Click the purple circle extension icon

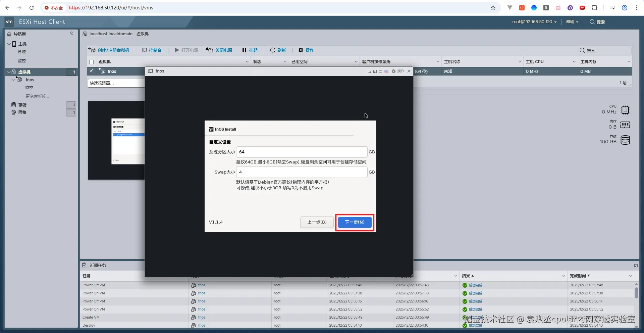pyautogui.click(x=570, y=8)
